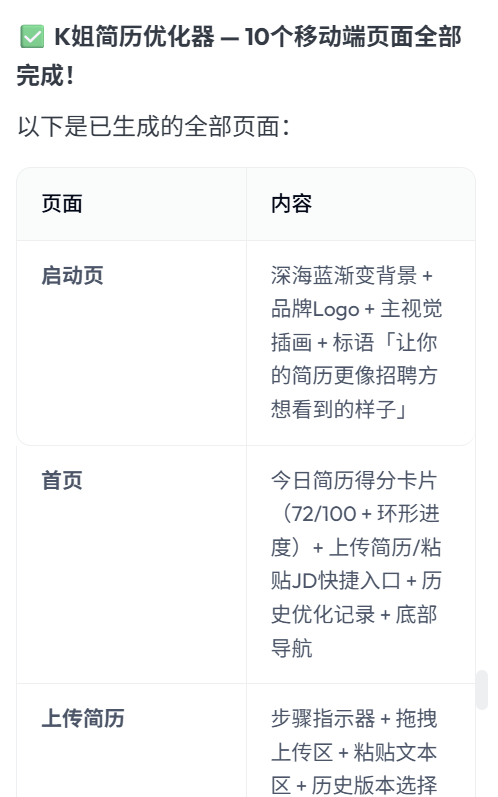The height and width of the screenshot is (797, 498).
Task: Click the '启动页' row label
Action: (73, 275)
